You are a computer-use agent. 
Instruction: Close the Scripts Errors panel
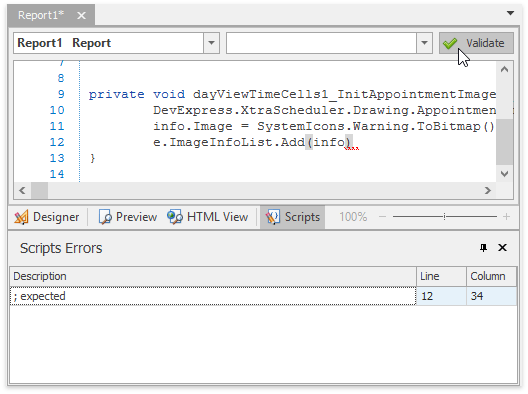pyautogui.click(x=502, y=248)
